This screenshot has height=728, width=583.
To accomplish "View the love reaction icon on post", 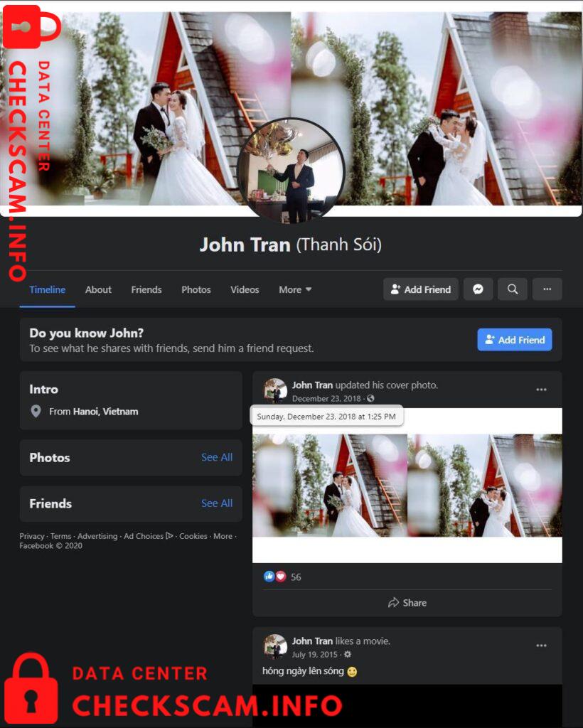I will click(x=280, y=577).
